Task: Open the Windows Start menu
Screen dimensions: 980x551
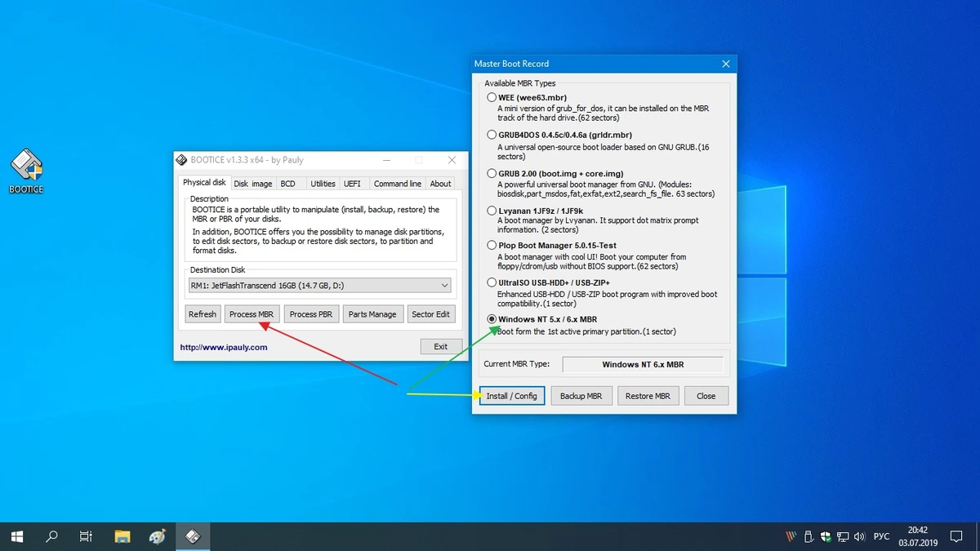Action: pyautogui.click(x=17, y=536)
